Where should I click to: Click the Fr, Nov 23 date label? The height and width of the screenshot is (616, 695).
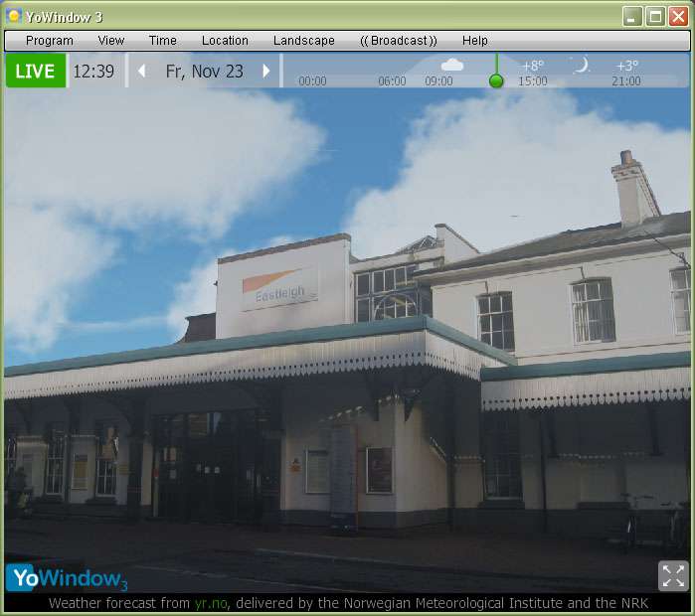pos(205,72)
